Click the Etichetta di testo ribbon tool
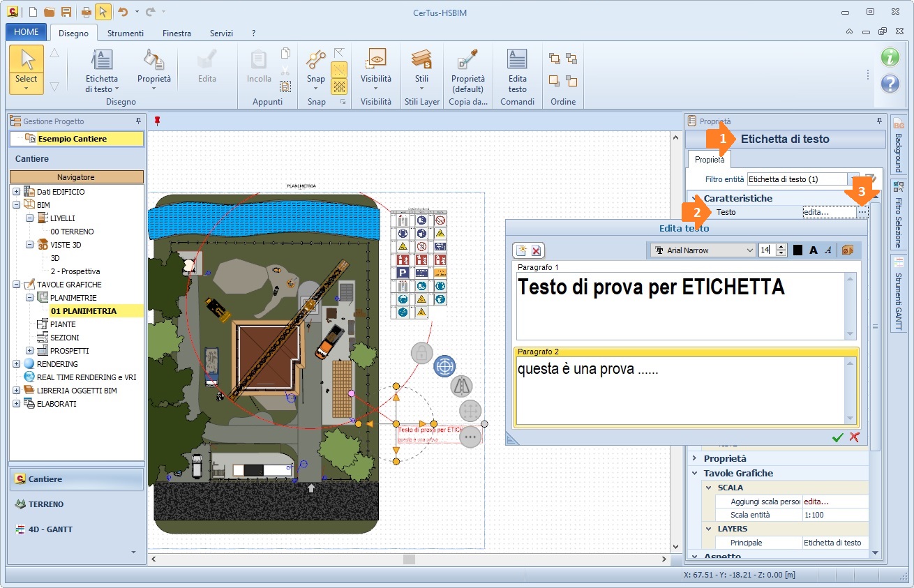This screenshot has width=914, height=588. 102,70
